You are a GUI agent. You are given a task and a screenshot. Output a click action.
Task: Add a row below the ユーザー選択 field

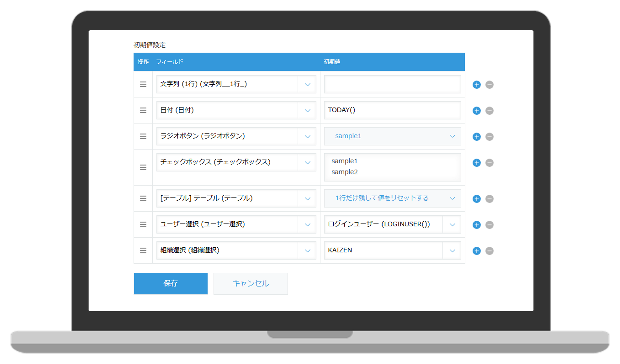[477, 225]
